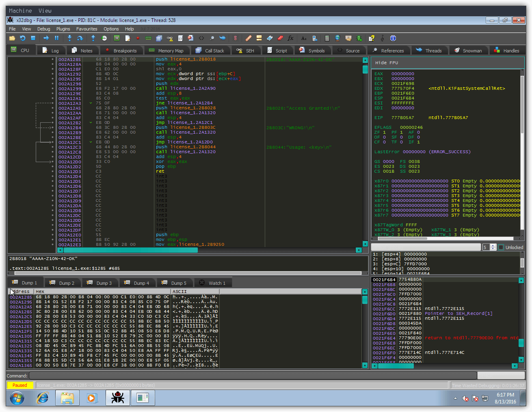Stop debugging with the blue square icon
The height and width of the screenshot is (412, 532).
tap(33, 38)
